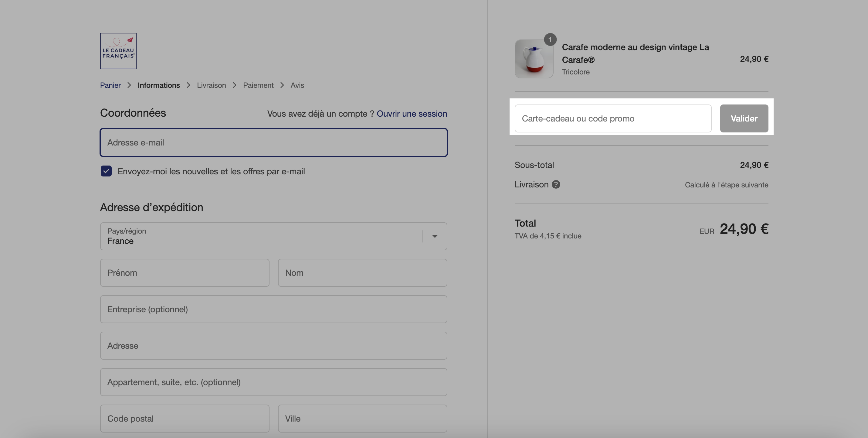Image resolution: width=868 pixels, height=438 pixels.
Task: Click the quantity badge on the product image
Action: click(x=550, y=39)
